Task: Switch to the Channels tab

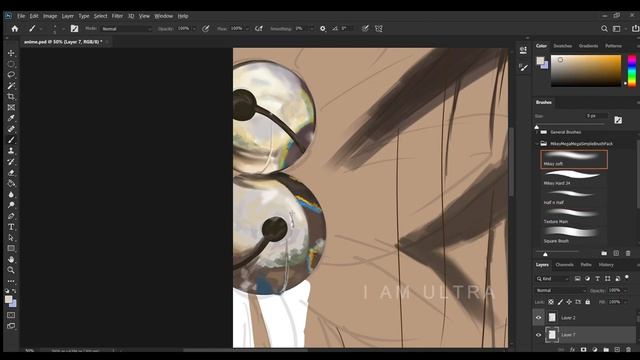Action: tap(564, 264)
